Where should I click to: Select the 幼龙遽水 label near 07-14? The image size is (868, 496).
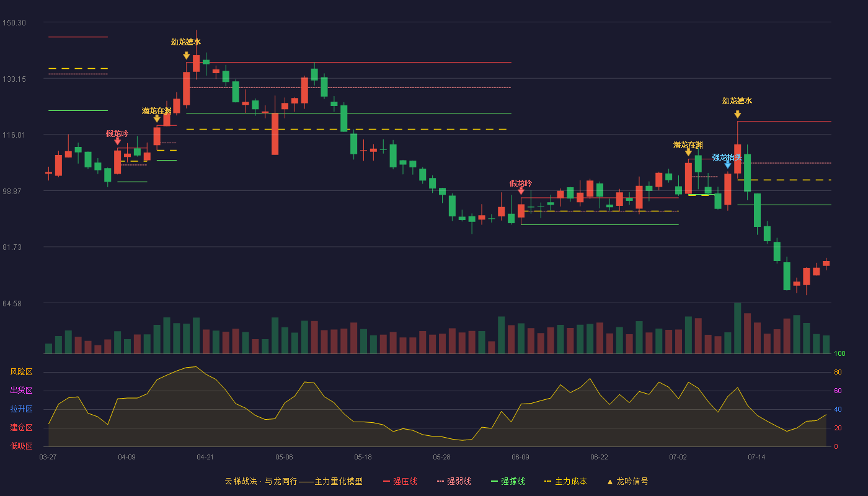click(x=737, y=101)
